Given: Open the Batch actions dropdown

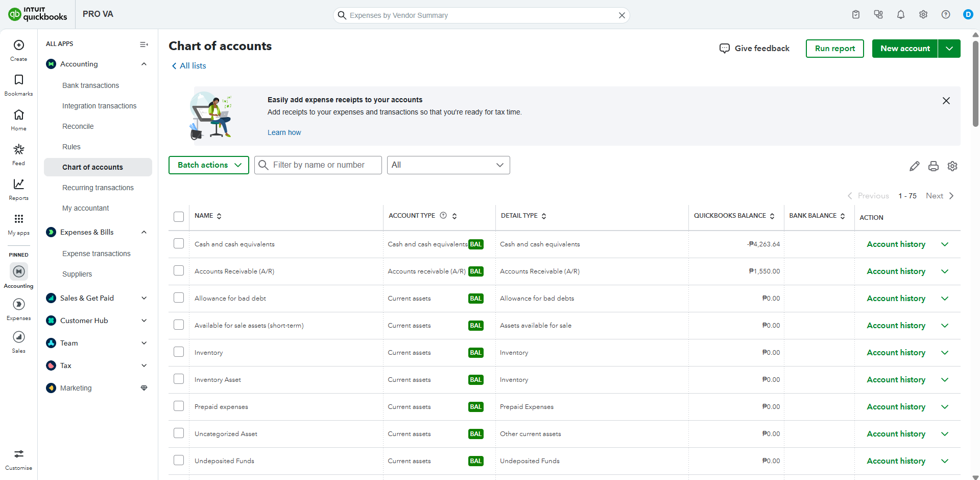Looking at the screenshot, I should (x=209, y=165).
